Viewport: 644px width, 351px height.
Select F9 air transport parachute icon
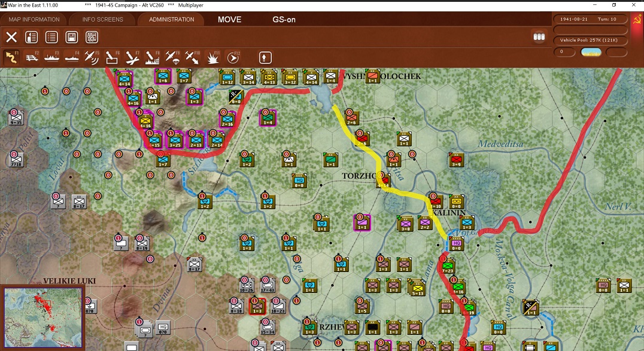(172, 57)
